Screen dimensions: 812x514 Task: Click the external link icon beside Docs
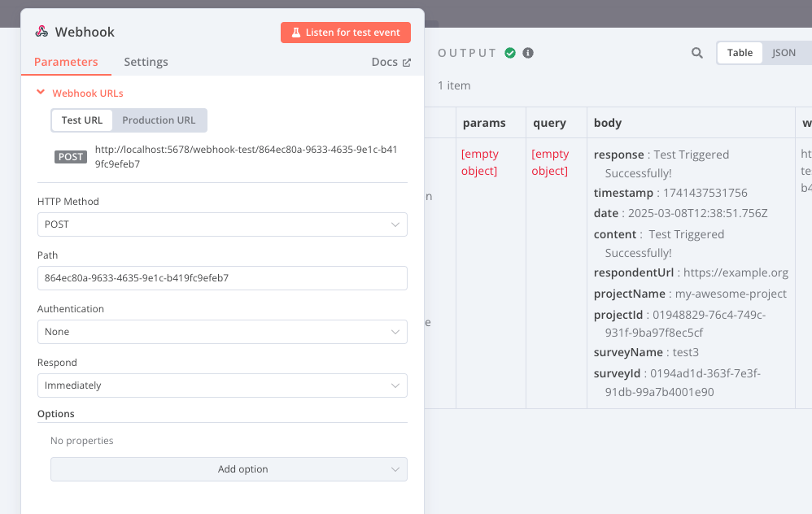pyautogui.click(x=406, y=62)
